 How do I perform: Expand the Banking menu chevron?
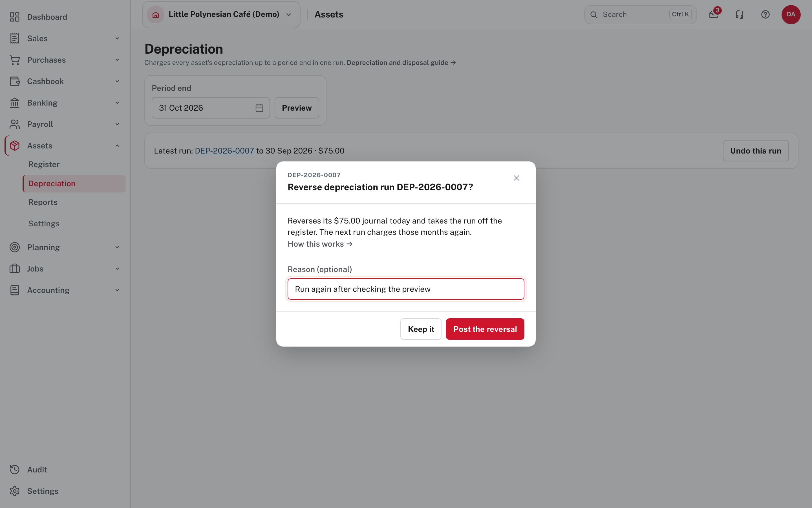[x=117, y=103]
